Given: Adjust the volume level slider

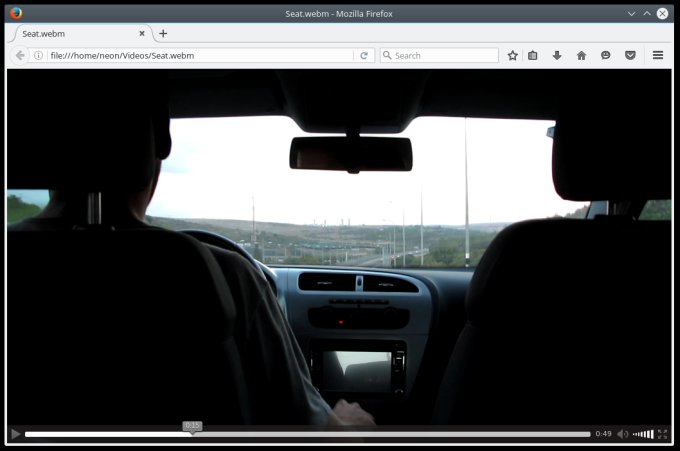Looking at the screenshot, I should coord(643,434).
